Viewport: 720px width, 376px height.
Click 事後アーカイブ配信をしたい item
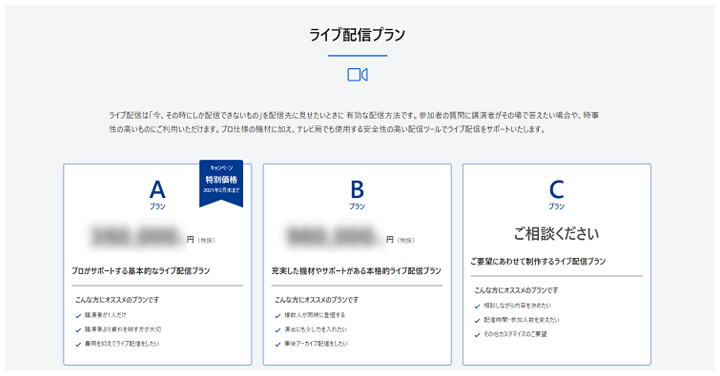coord(316,344)
